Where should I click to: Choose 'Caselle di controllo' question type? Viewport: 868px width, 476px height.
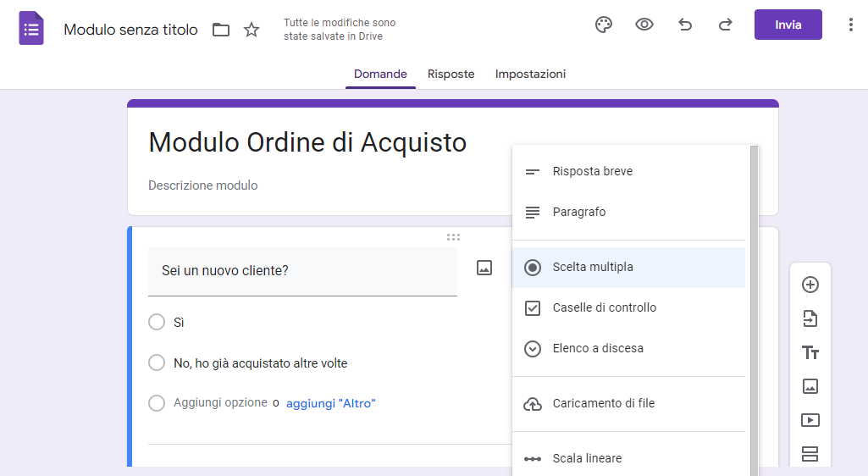[604, 307]
